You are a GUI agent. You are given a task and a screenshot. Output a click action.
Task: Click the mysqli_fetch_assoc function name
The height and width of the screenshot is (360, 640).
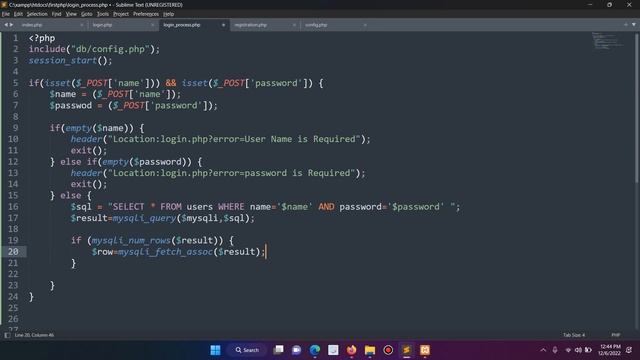(x=165, y=252)
